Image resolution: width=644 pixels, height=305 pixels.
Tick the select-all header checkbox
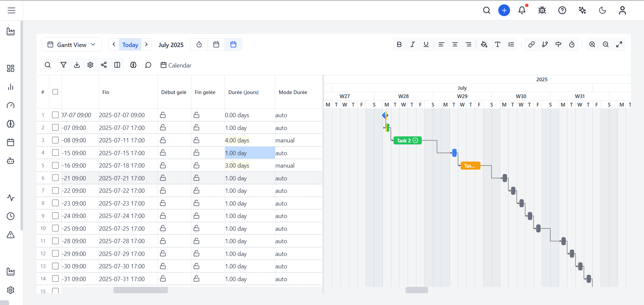[55, 92]
